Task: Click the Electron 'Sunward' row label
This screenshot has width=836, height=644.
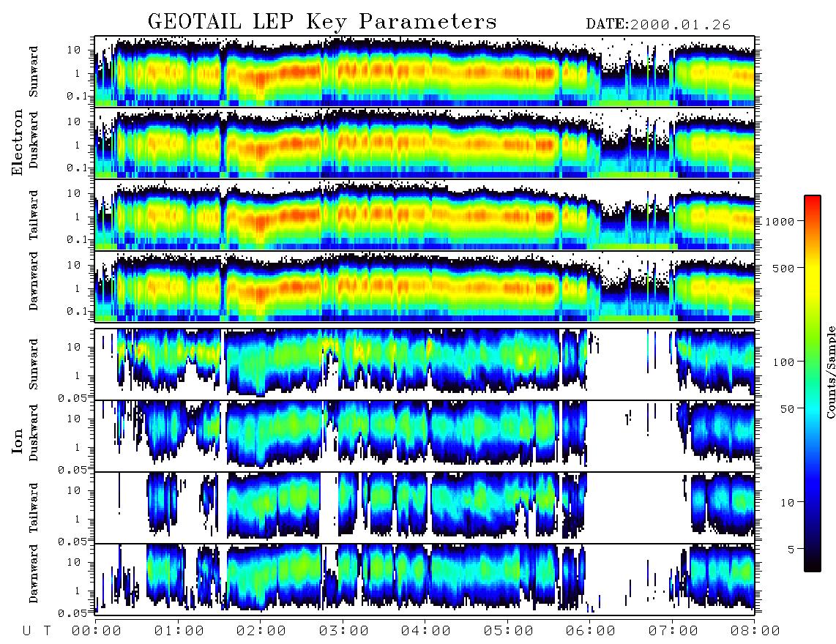Action: tap(34, 72)
